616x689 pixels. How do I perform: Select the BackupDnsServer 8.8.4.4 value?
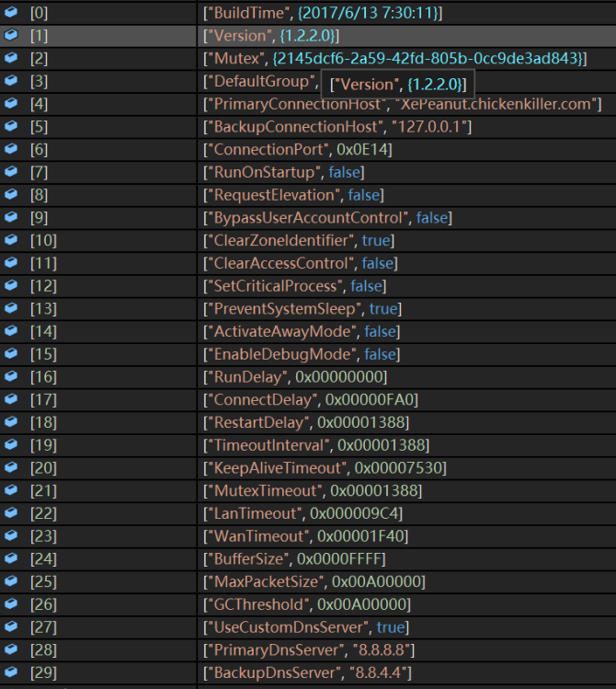[307, 673]
